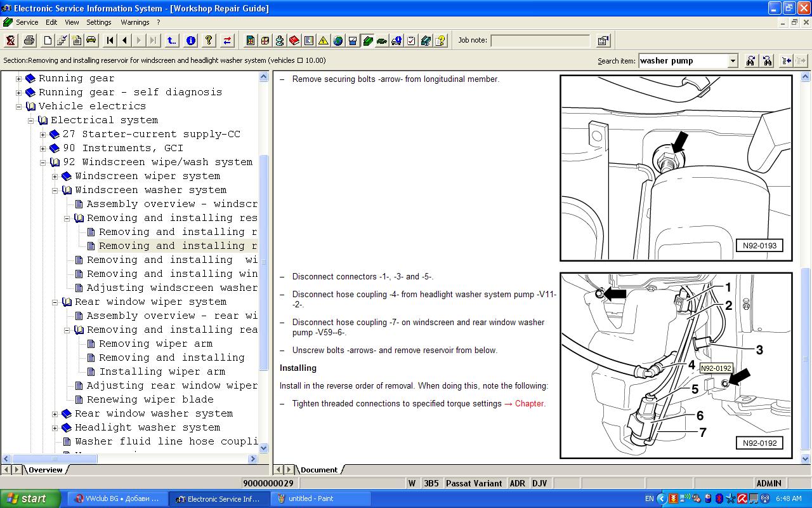Jump to first page with navigation arrow

[110, 41]
